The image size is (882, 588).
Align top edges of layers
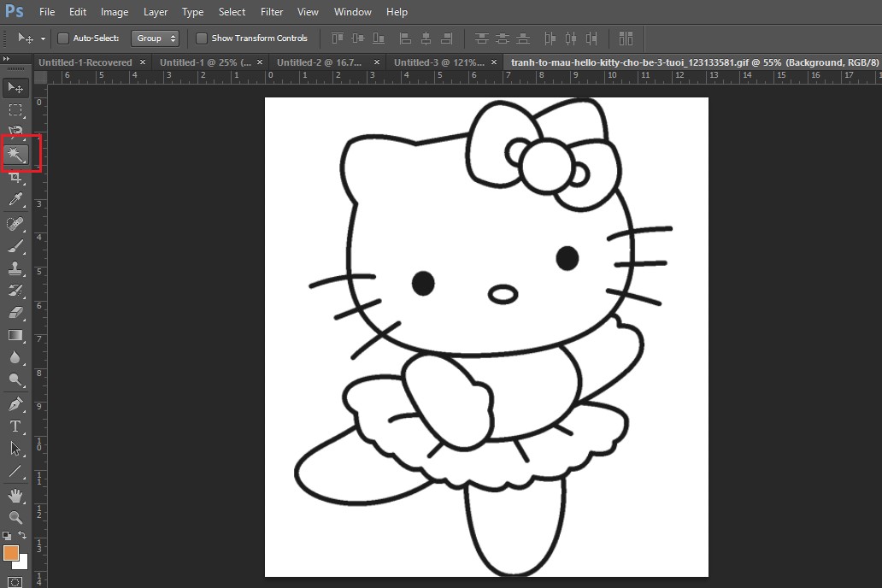coord(338,38)
